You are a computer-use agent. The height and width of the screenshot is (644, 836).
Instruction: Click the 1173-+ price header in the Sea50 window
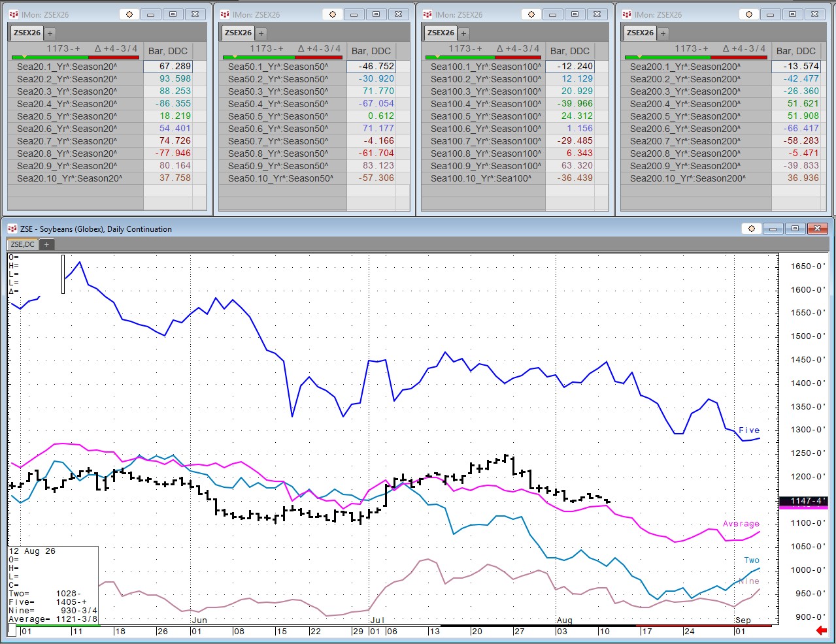[x=266, y=48]
